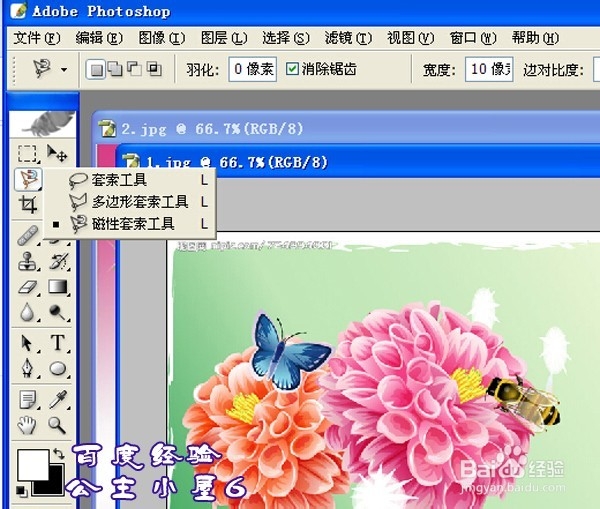The height and width of the screenshot is (509, 600).
Task: Toggle the 消除锯齿 anti-alias checkbox
Action: 292,69
